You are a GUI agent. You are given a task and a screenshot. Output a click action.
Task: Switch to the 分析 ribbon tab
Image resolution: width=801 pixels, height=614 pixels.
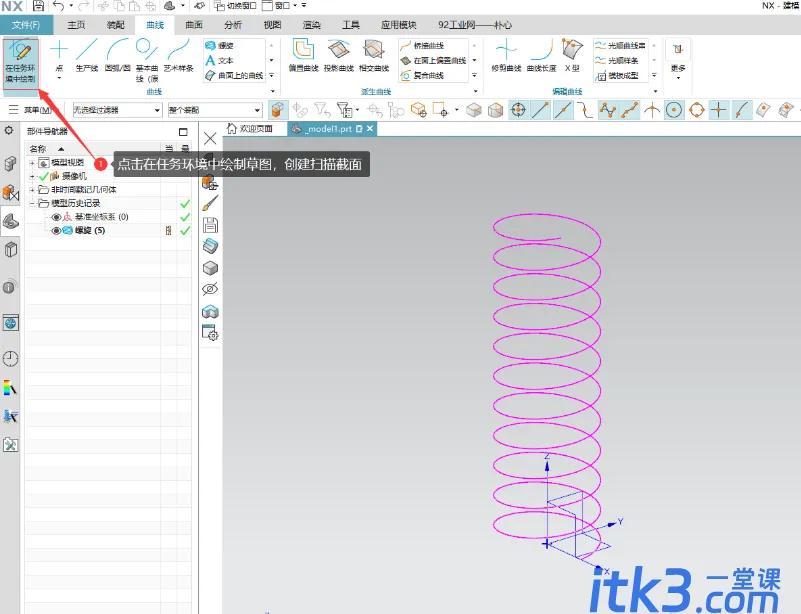(x=233, y=25)
